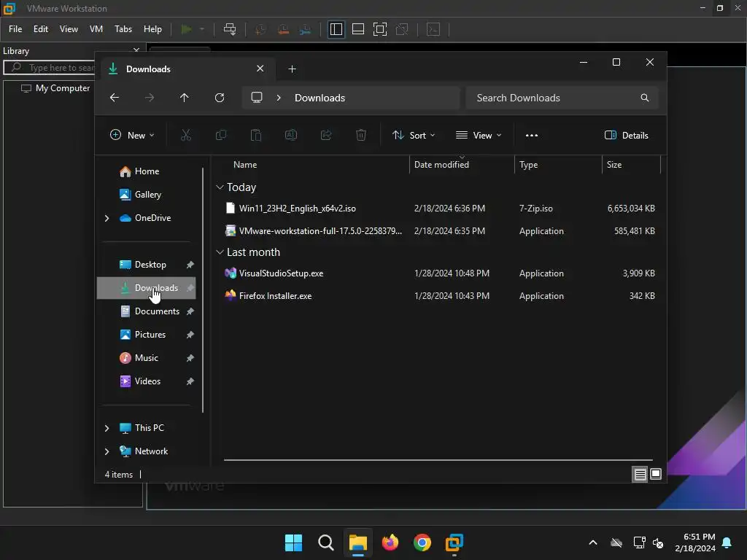Open the power on dropdown arrow in VMware

tap(202, 29)
